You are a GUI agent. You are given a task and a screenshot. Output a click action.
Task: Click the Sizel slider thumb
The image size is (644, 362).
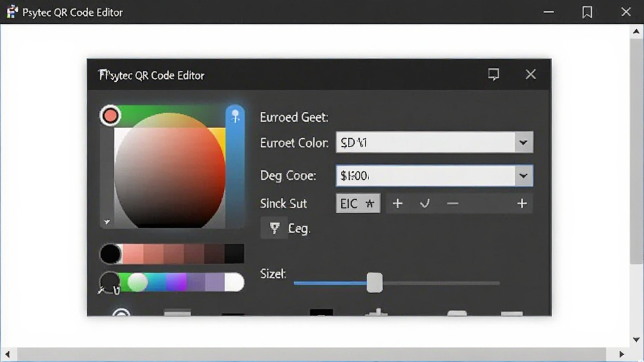375,282
